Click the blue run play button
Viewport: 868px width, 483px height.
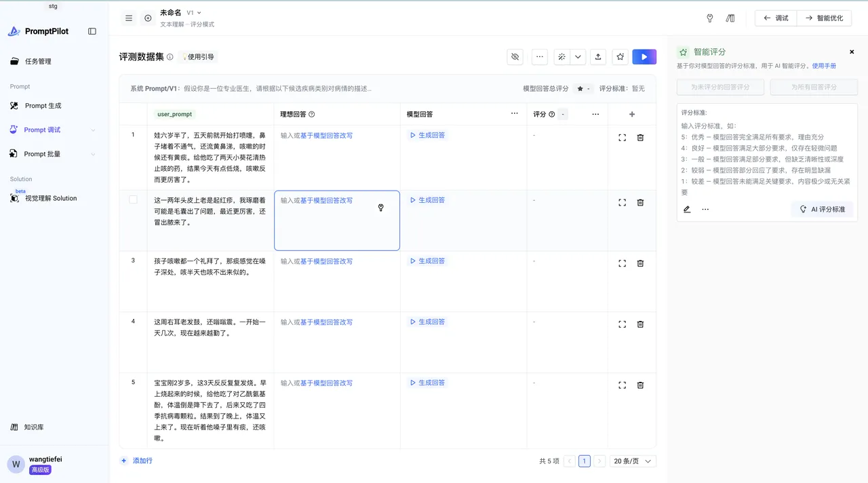pos(644,57)
